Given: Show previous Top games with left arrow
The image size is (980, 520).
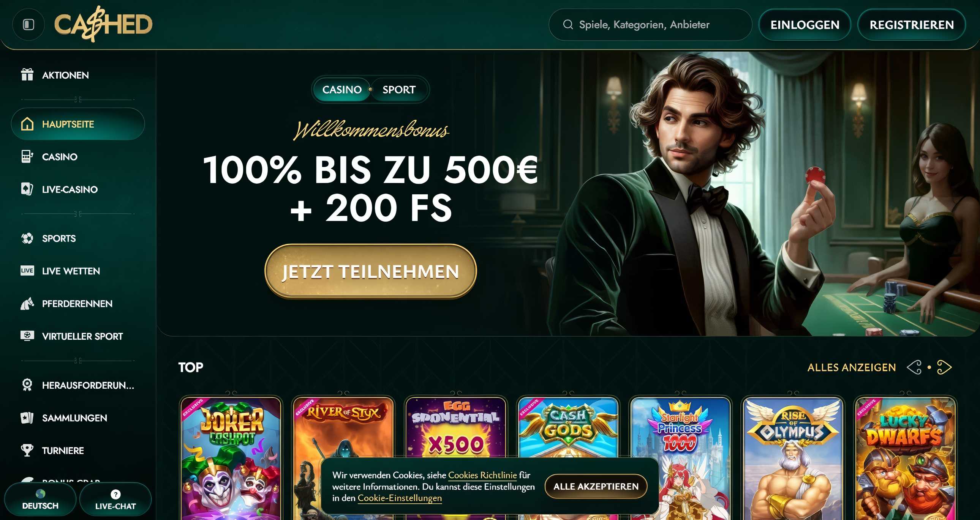Looking at the screenshot, I should (914, 367).
